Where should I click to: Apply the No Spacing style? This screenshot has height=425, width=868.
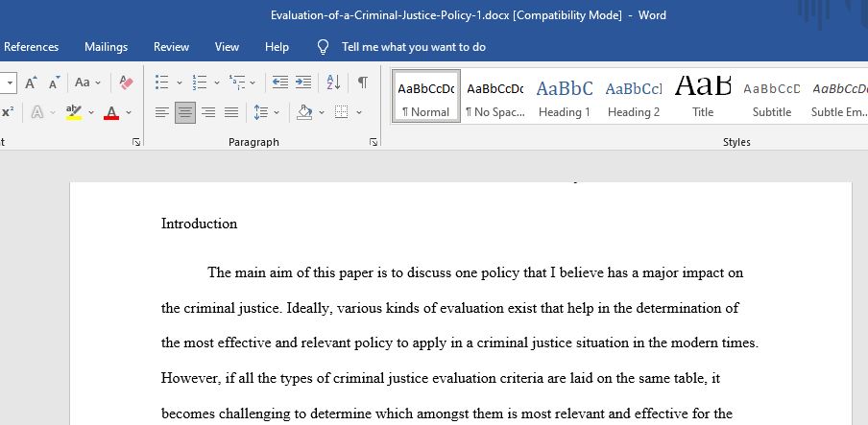pyautogui.click(x=494, y=96)
